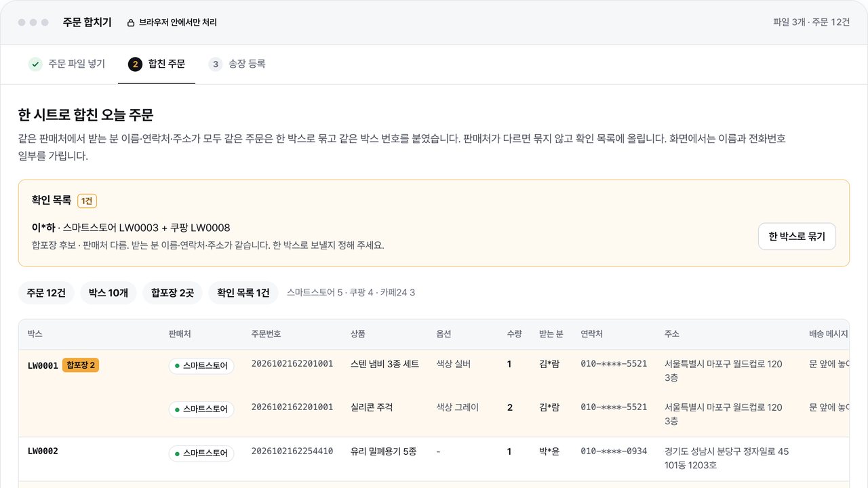This screenshot has height=488, width=868.
Task: Click the option cell 색상 실버
Action: 454,364
